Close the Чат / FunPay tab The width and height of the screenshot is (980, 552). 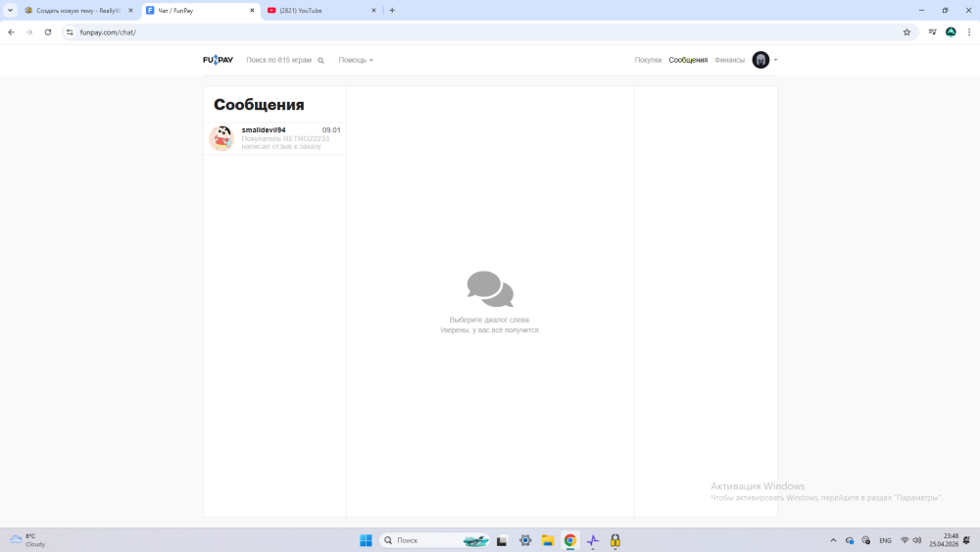252,11
